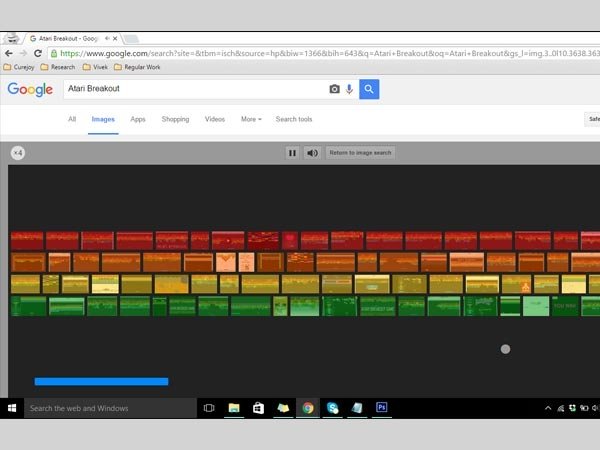The height and width of the screenshot is (450, 600).
Task: Click Search the web and Windows box
Action: [x=110, y=408]
